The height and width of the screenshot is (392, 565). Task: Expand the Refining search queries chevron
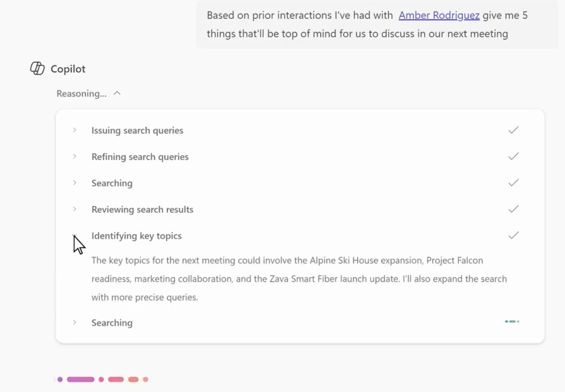75,156
